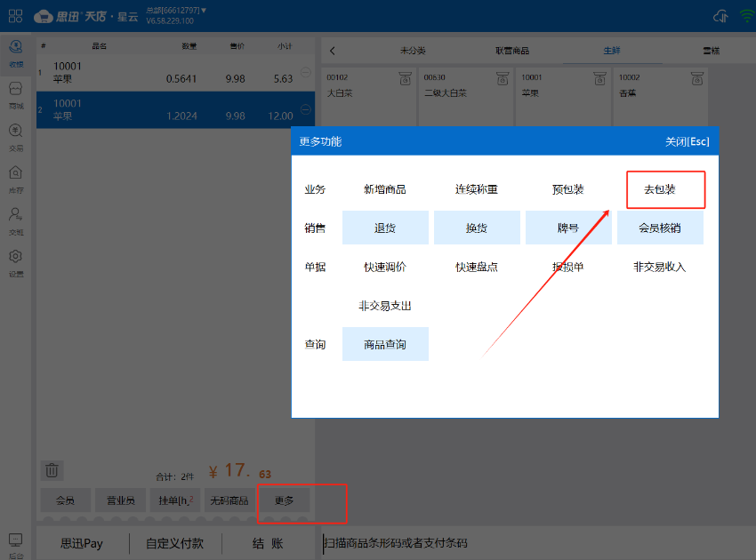Choose 快速调价 quick price adjust
The width and height of the screenshot is (756, 560).
pyautogui.click(x=385, y=267)
